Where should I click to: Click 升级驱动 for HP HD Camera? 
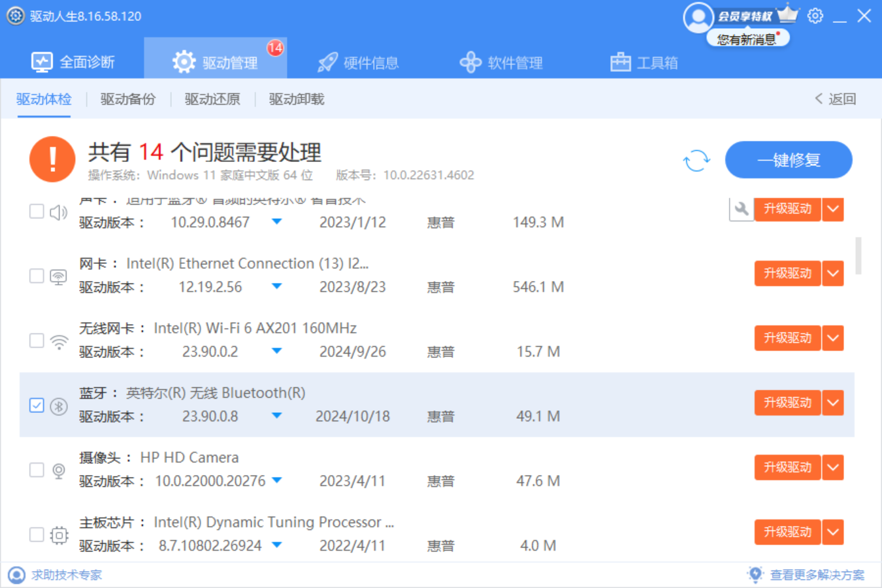tap(787, 467)
